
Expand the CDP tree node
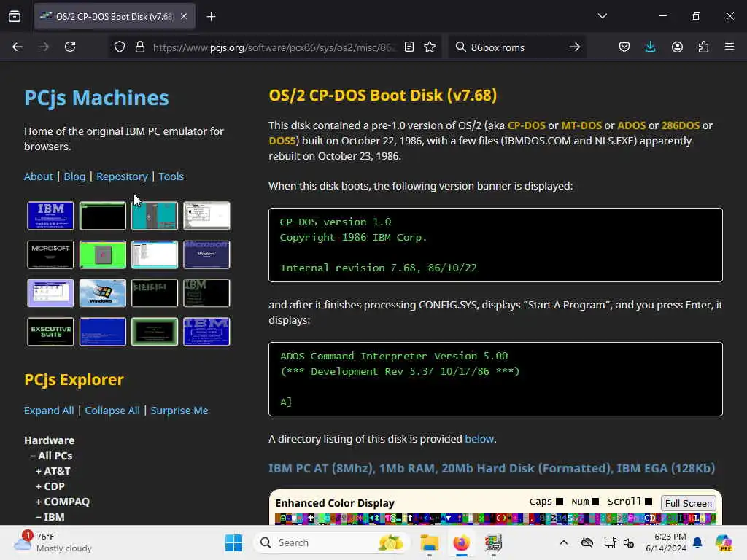[50, 486]
